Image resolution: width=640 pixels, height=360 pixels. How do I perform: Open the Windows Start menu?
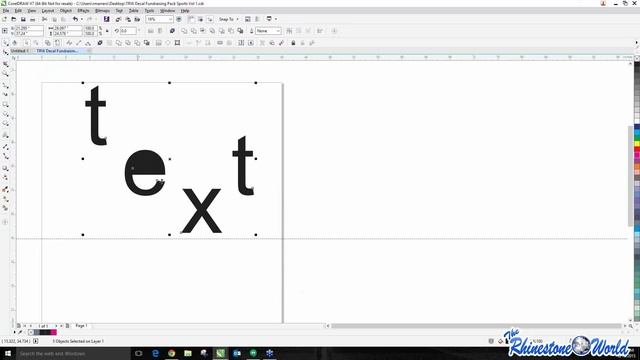pyautogui.click(x=8, y=353)
